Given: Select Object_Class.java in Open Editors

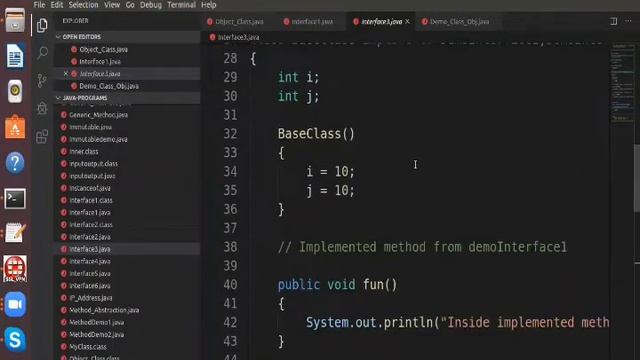Looking at the screenshot, I should coord(128,49).
